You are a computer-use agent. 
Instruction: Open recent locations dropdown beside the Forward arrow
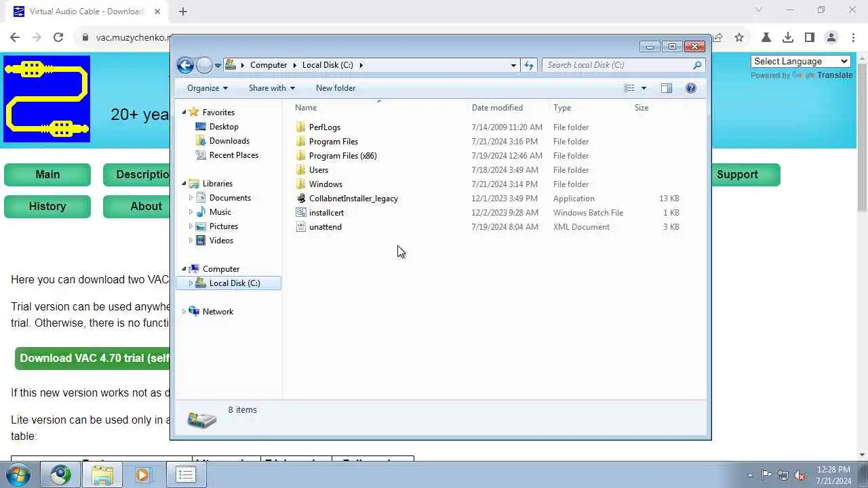point(218,65)
